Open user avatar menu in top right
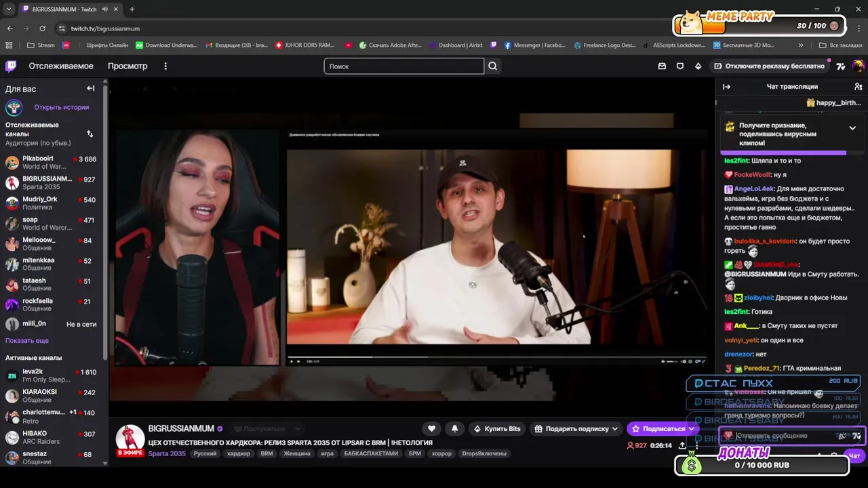 [x=859, y=66]
